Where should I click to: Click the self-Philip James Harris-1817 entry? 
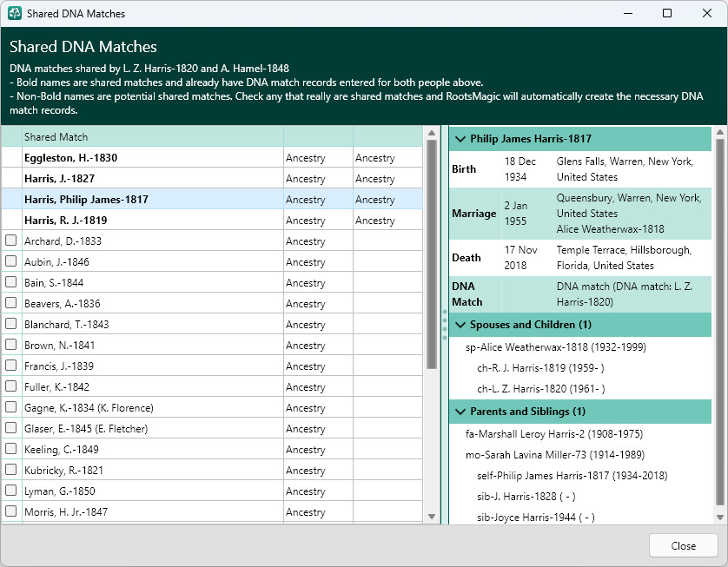(572, 476)
